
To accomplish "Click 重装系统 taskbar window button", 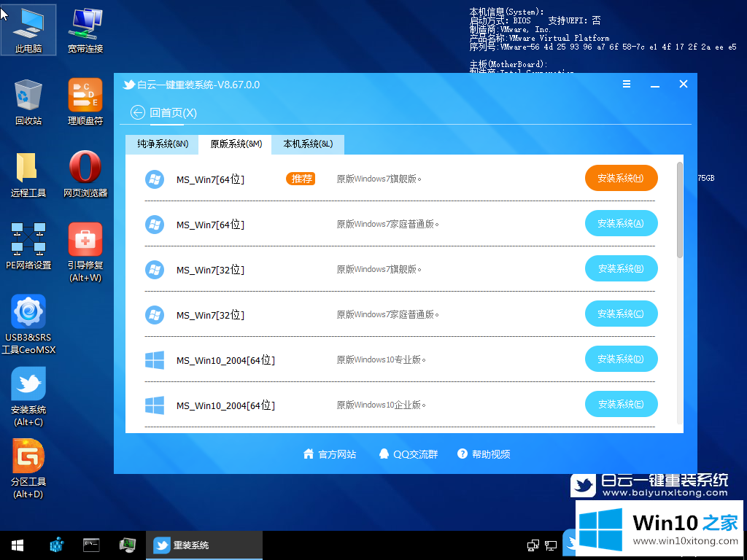I will pyautogui.click(x=204, y=545).
